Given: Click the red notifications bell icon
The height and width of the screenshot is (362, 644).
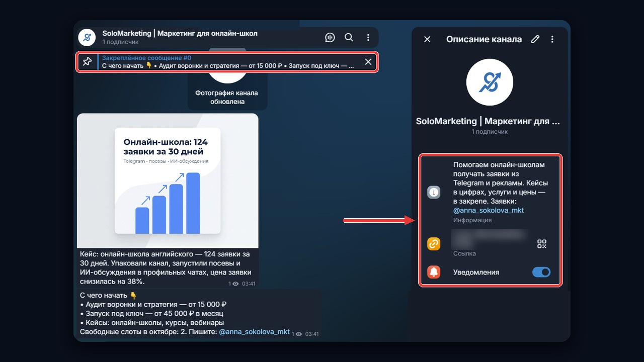Looking at the screenshot, I should tap(434, 272).
